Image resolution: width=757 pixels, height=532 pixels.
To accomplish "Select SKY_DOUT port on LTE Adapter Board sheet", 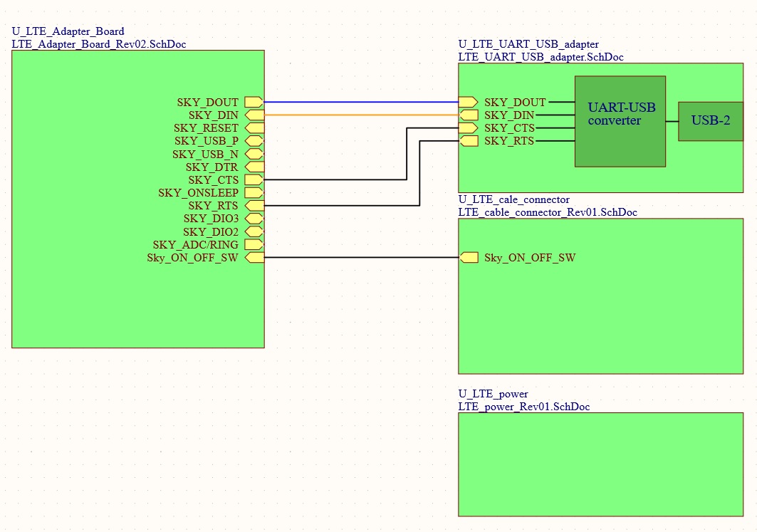I will (x=254, y=102).
